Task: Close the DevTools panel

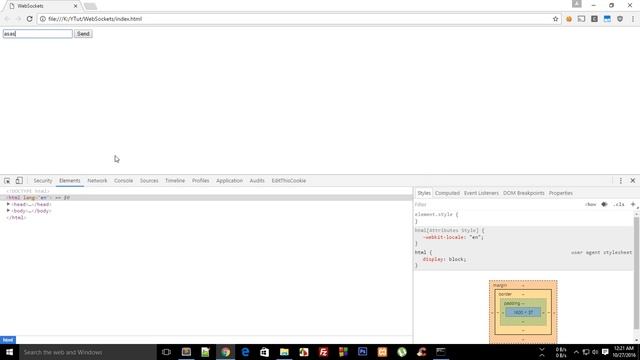Action: click(633, 180)
